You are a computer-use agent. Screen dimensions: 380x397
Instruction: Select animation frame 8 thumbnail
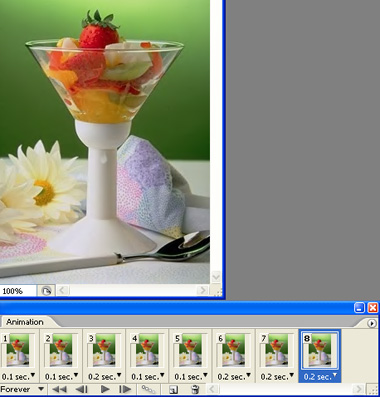coord(319,350)
